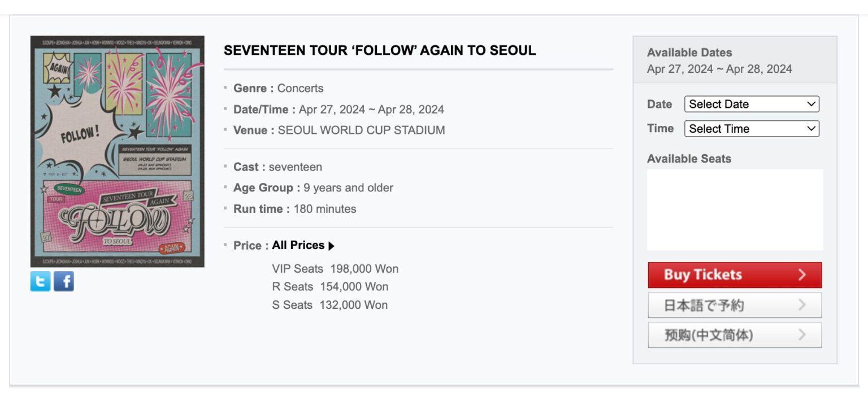Expand the triangle arrow beside All Prices
This screenshot has height=402, width=868.
(332, 246)
